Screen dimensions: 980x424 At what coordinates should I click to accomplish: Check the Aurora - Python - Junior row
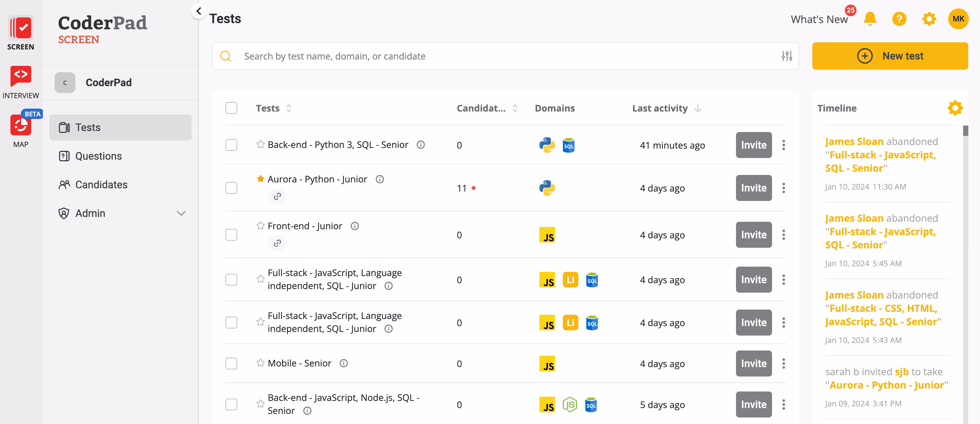click(231, 188)
